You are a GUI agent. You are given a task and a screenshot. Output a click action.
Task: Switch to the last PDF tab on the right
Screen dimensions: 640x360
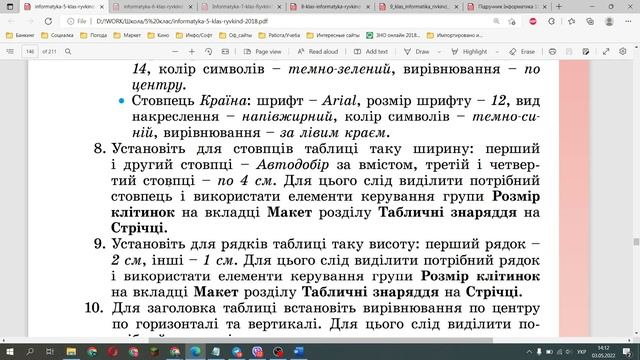pyautogui.click(x=507, y=7)
